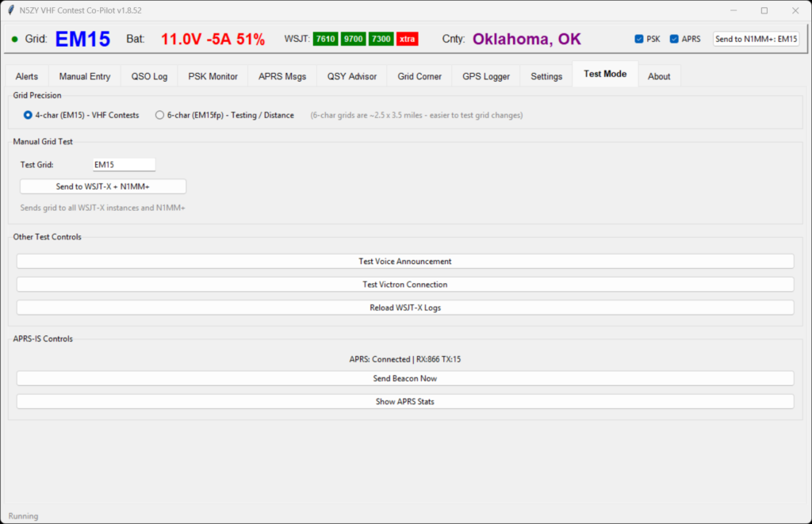Click the red xtra WSJT indicator
This screenshot has width=812, height=524.
coord(408,39)
